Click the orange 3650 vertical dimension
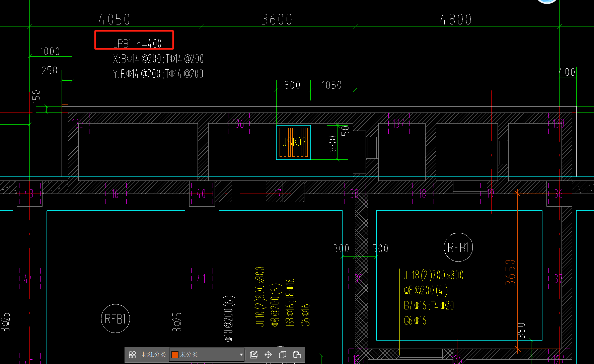 click(x=511, y=273)
